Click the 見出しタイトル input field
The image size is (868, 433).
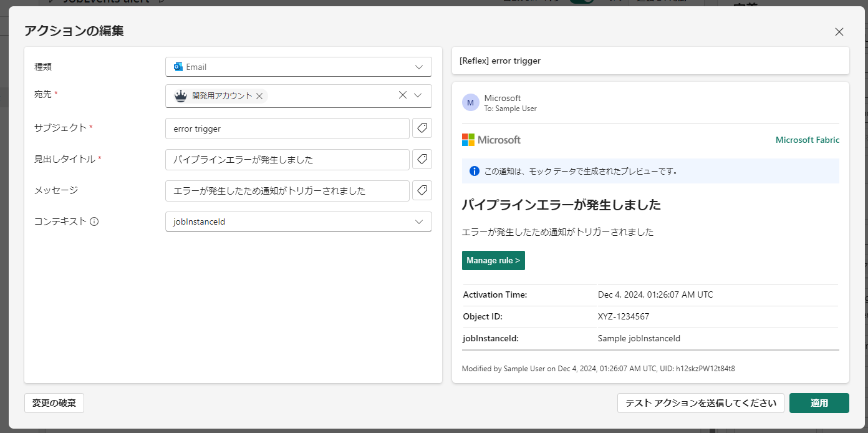pos(287,160)
